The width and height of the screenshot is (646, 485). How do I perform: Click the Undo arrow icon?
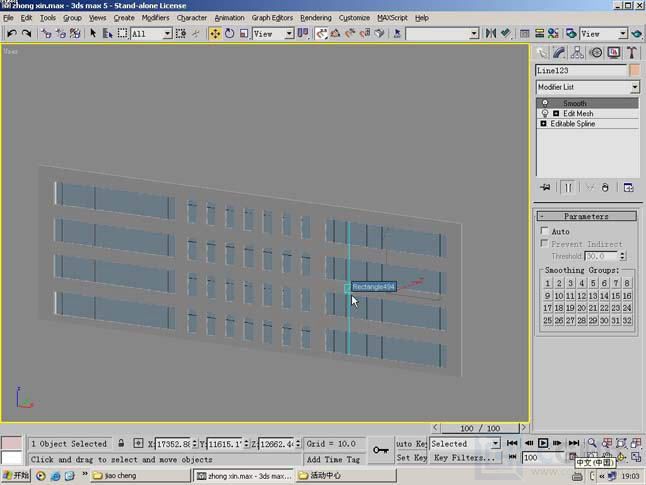click(12, 33)
